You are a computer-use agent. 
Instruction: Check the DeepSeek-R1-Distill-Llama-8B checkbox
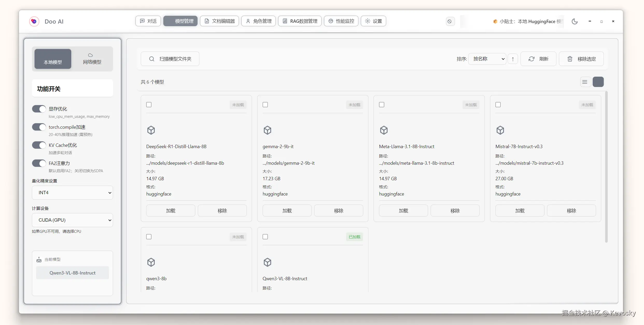(x=149, y=105)
